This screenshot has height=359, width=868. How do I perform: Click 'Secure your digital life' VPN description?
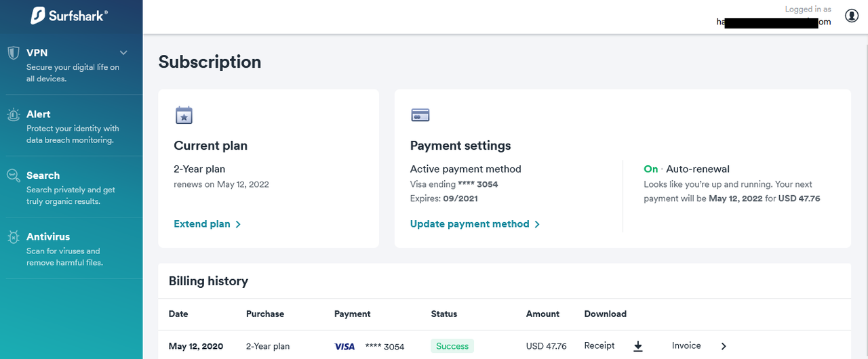pos(73,73)
